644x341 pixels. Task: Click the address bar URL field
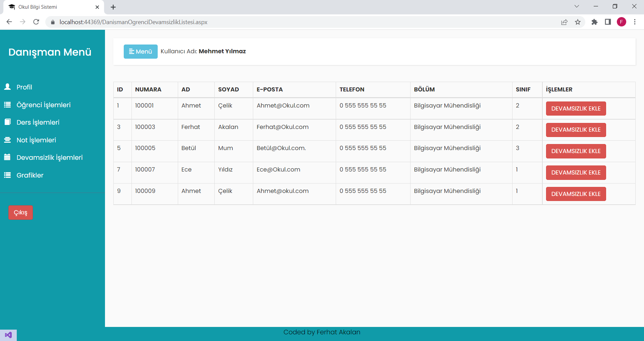click(134, 22)
